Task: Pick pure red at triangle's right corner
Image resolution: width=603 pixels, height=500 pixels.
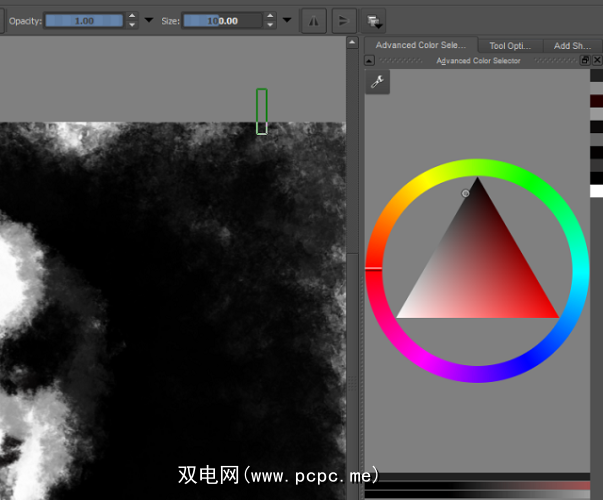Action: click(x=555, y=315)
